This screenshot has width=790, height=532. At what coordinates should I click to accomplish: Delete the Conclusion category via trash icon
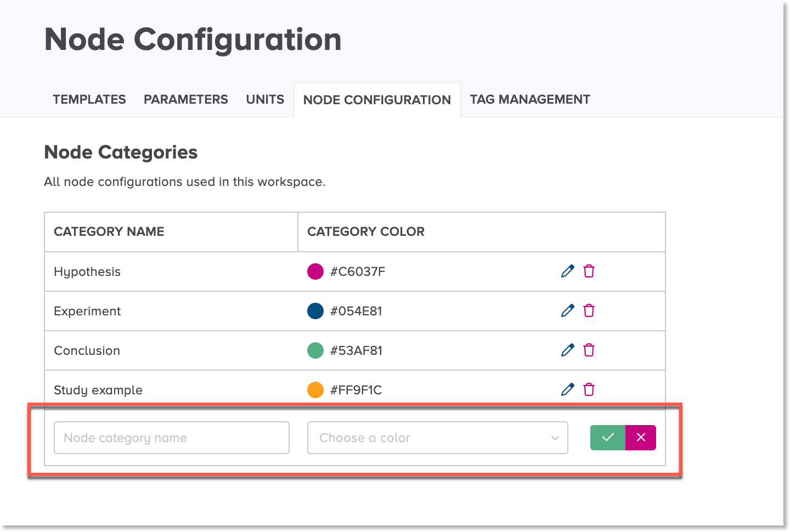589,350
